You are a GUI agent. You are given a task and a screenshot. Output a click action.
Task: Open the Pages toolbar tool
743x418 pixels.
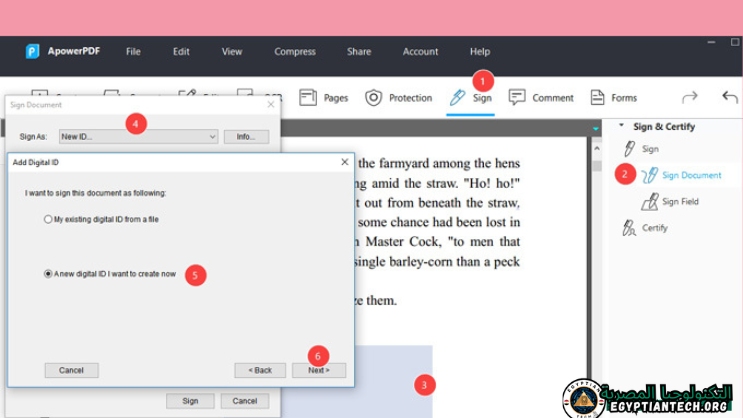point(323,98)
